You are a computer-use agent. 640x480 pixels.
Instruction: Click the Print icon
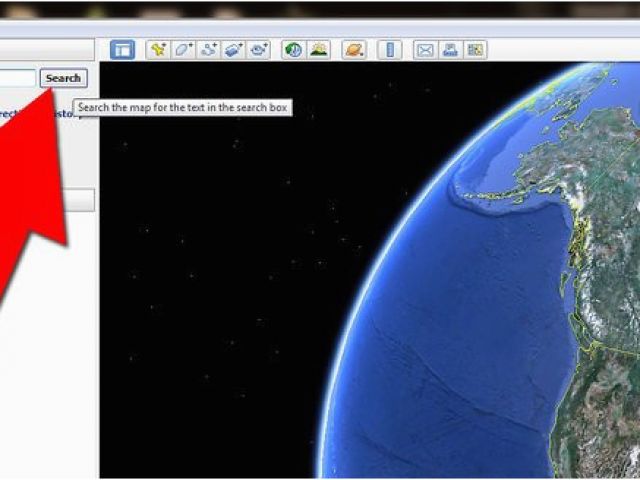click(x=450, y=50)
